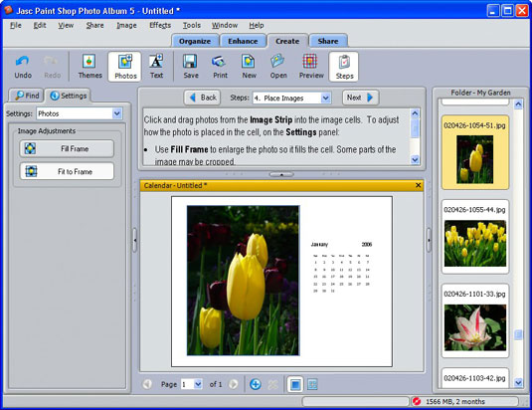The image size is (532, 410).
Task: Open the Effects menu
Action: pos(160,25)
